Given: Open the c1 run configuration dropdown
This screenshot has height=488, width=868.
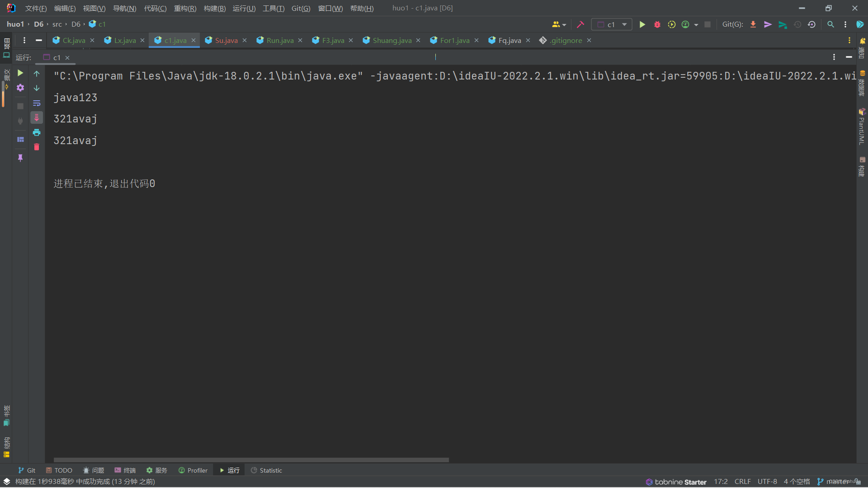Looking at the screenshot, I should 612,24.
